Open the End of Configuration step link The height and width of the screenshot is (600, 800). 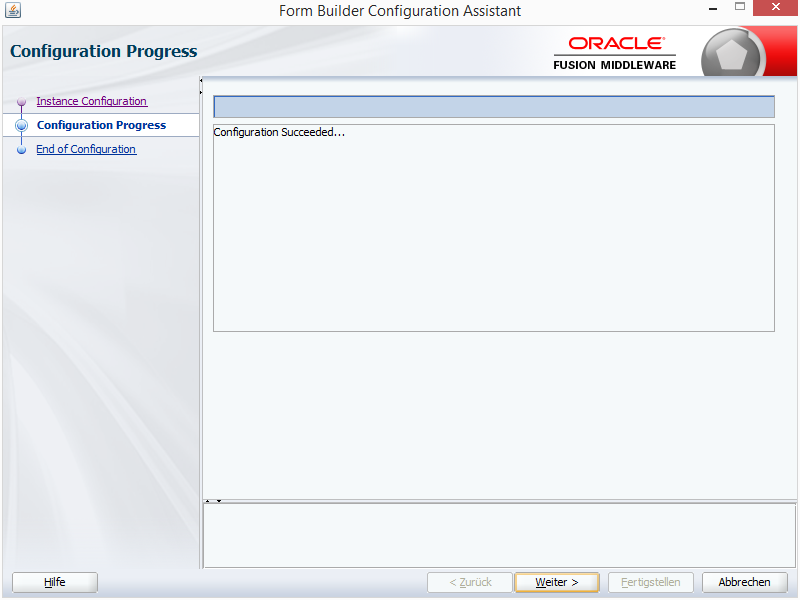86,149
